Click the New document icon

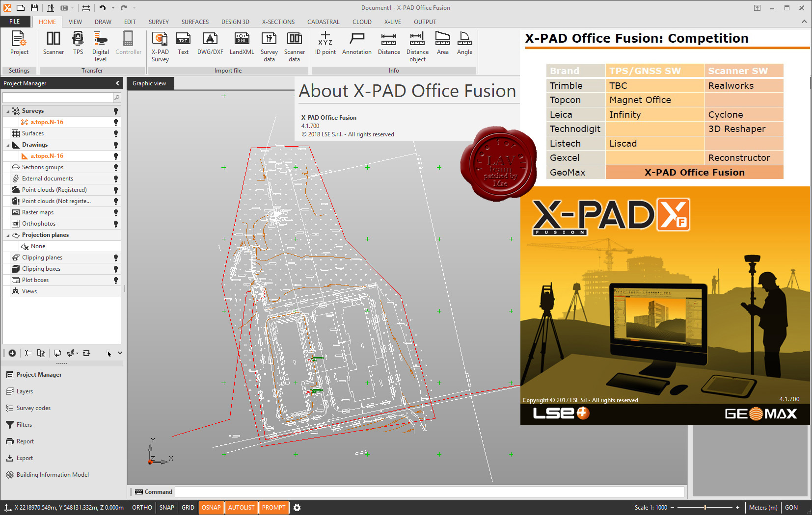pos(21,8)
